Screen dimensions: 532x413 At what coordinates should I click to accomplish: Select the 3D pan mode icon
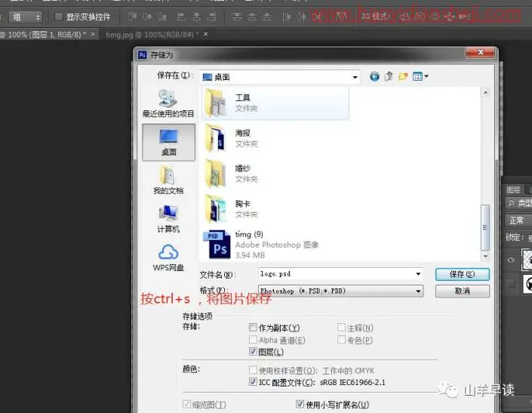(435, 17)
